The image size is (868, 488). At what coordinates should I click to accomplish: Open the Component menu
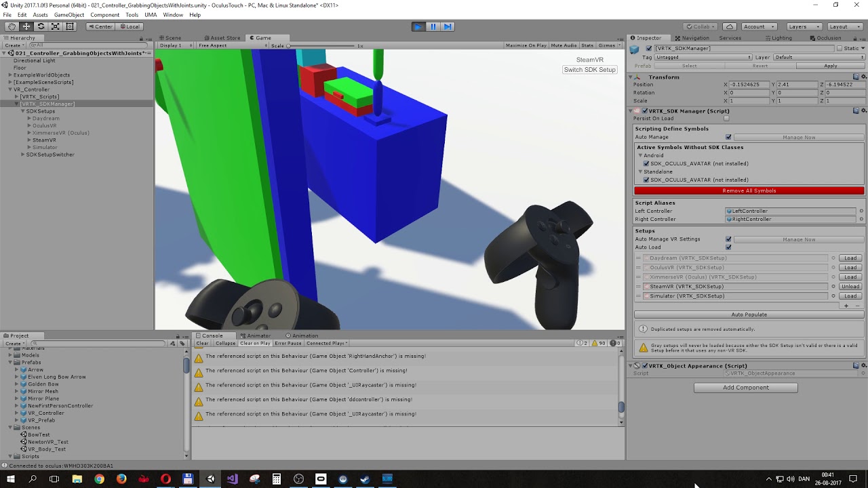pos(104,15)
